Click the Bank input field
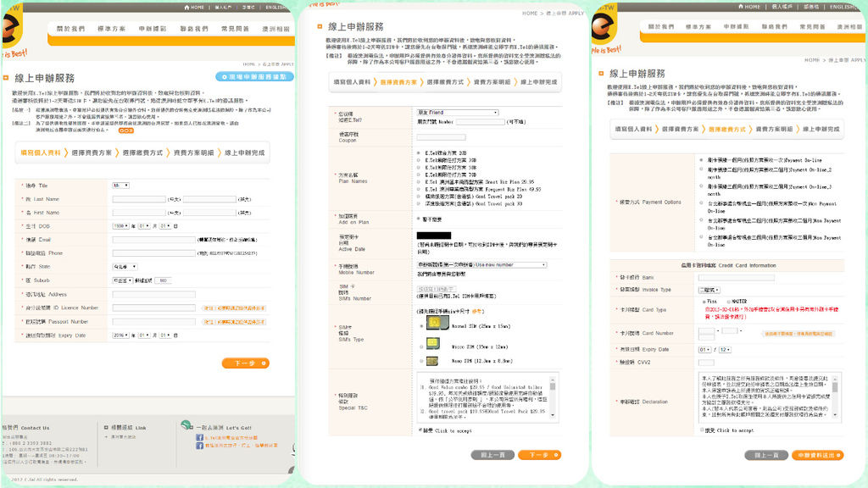Image resolution: width=868 pixels, height=488 pixels. click(x=737, y=278)
